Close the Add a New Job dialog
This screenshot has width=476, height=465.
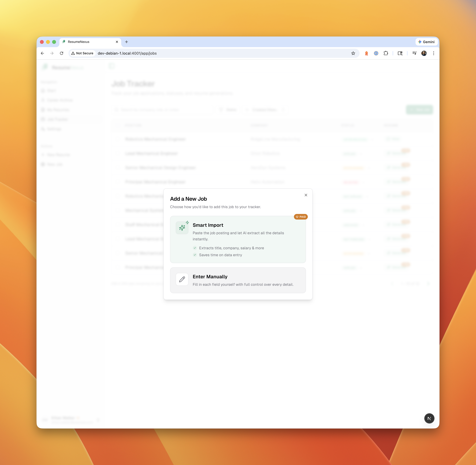pyautogui.click(x=306, y=195)
